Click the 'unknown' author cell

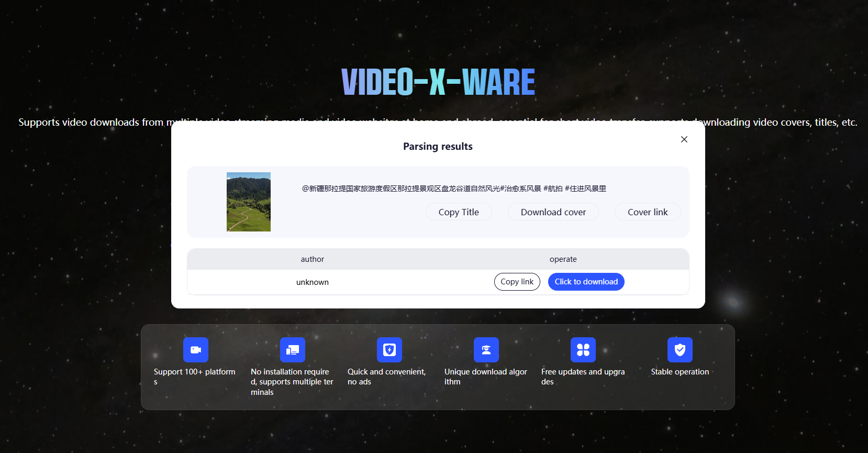(313, 282)
